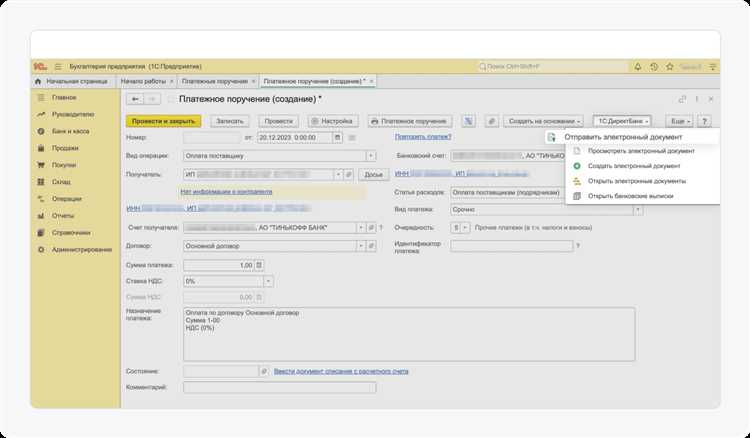750x438 pixels.
Task: Click the Дт/Кт postings icon button
Action: pyautogui.click(x=468, y=121)
